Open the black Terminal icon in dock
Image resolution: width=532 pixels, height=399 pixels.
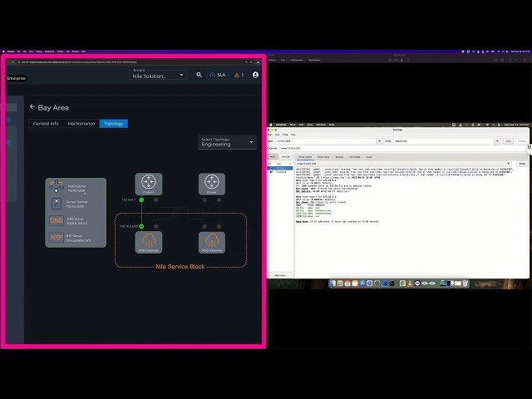click(392, 283)
